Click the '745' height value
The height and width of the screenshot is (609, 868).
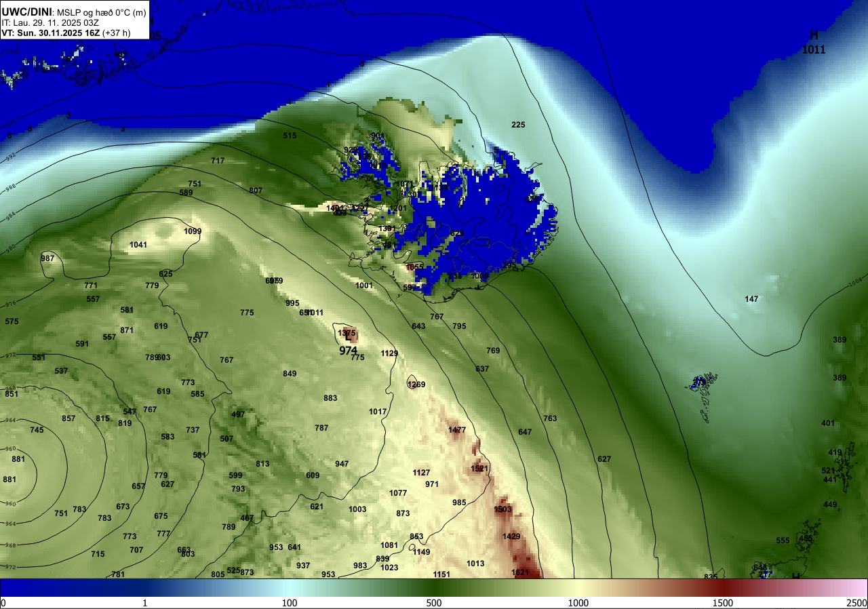[x=37, y=430]
